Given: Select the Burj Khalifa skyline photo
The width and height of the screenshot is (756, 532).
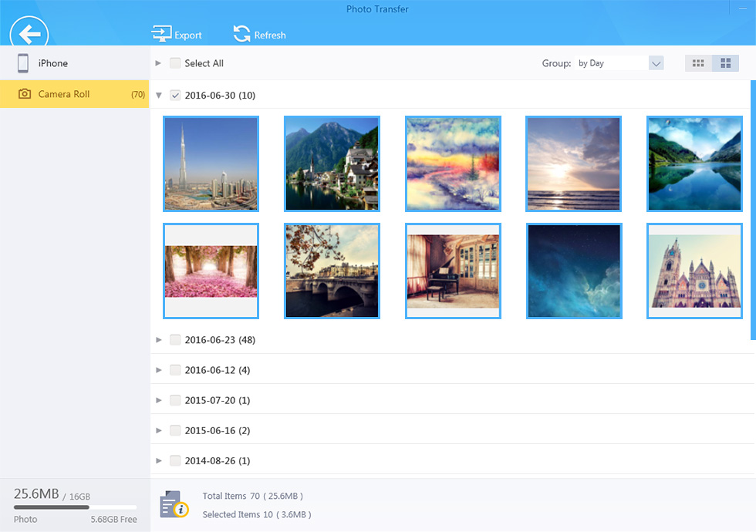Looking at the screenshot, I should [211, 163].
